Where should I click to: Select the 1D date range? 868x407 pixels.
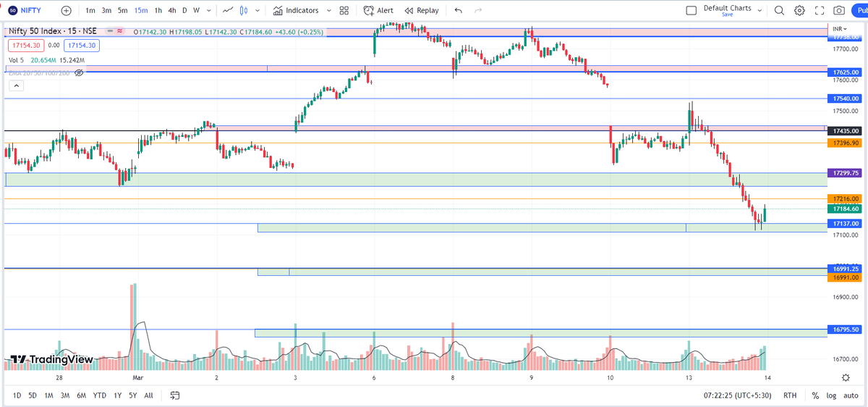[17, 395]
